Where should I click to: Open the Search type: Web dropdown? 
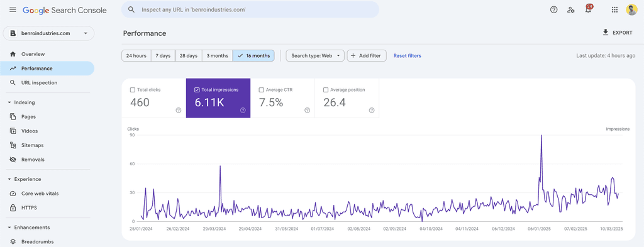(315, 56)
